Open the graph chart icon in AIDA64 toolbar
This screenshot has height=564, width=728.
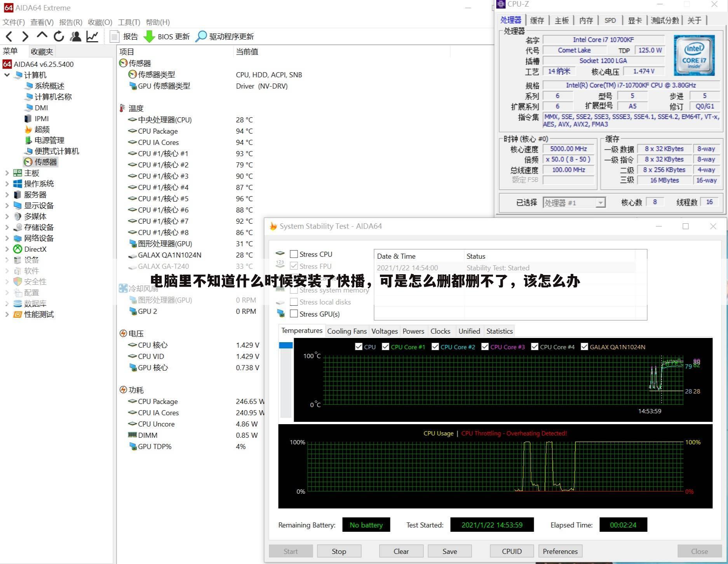[x=92, y=37]
